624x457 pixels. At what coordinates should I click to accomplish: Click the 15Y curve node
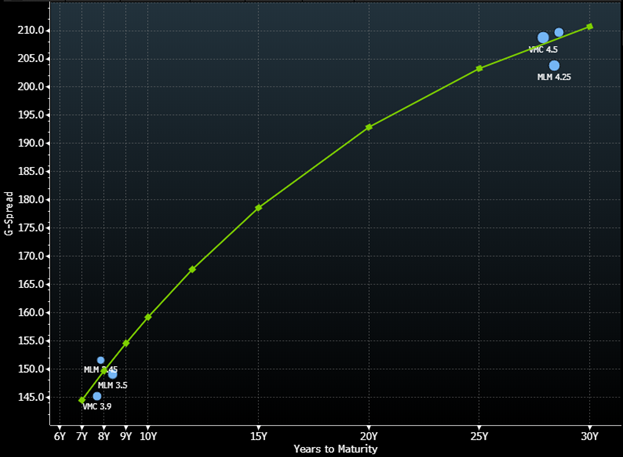pos(259,208)
